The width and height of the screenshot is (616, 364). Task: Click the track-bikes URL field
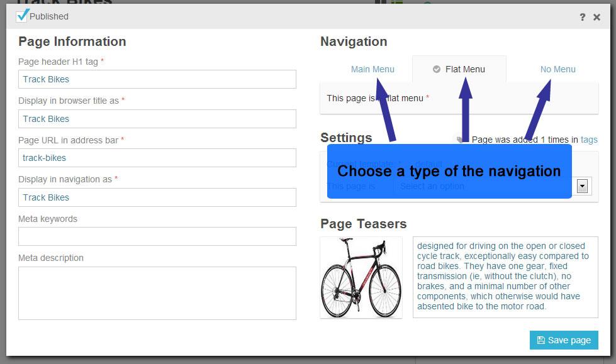(x=157, y=158)
